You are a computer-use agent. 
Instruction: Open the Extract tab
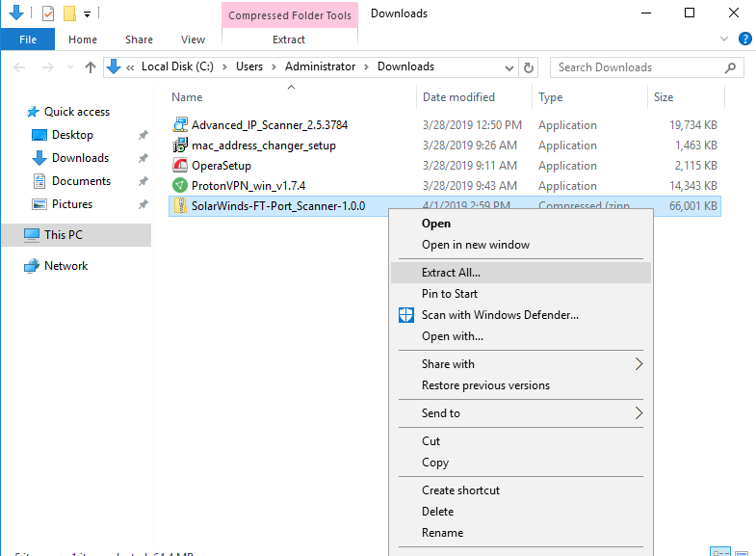coord(289,40)
